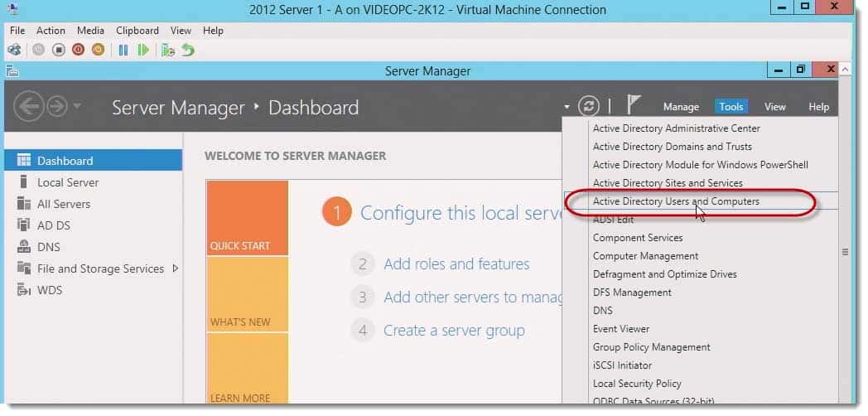Turn off the VM using the stop icon

59,50
